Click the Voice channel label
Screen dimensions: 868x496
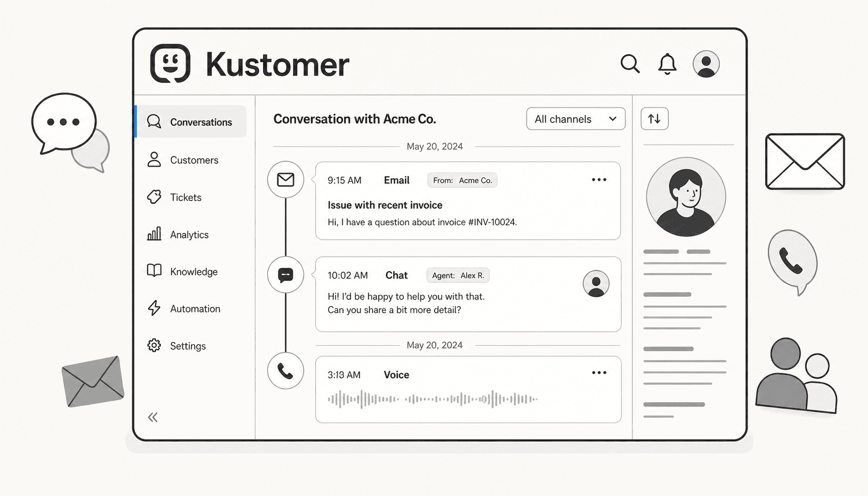click(396, 375)
